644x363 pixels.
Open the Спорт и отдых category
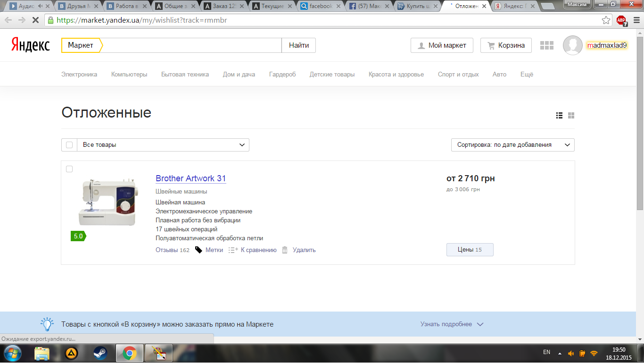458,75
